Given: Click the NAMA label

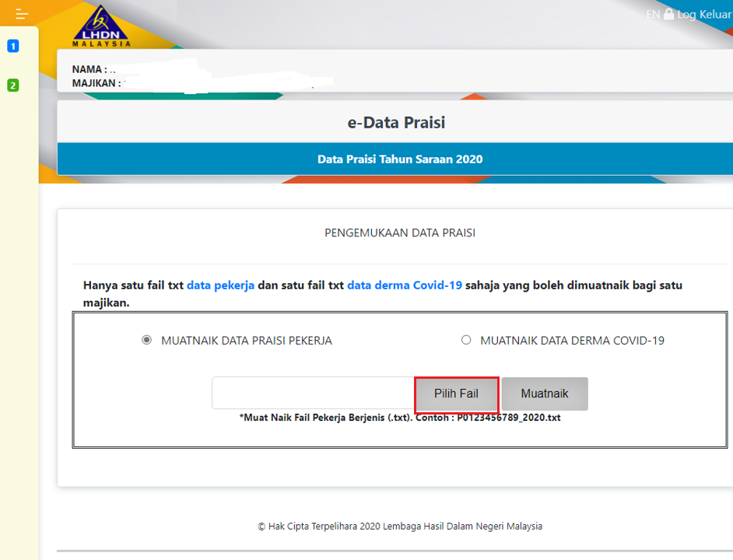Looking at the screenshot, I should (89, 70).
